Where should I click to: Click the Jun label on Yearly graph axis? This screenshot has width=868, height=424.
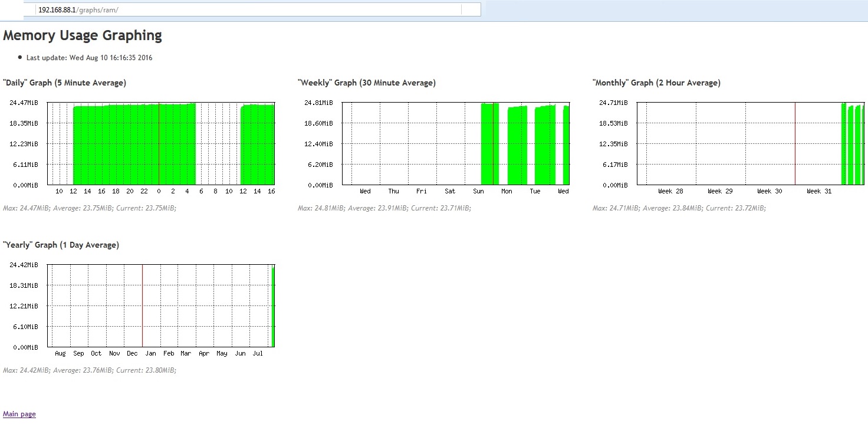pyautogui.click(x=240, y=353)
